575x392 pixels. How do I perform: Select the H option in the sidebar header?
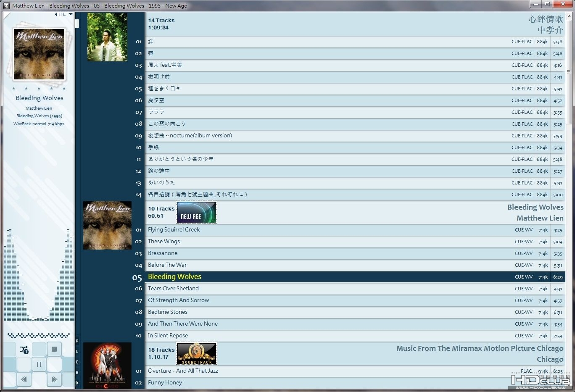pyautogui.click(x=60, y=14)
